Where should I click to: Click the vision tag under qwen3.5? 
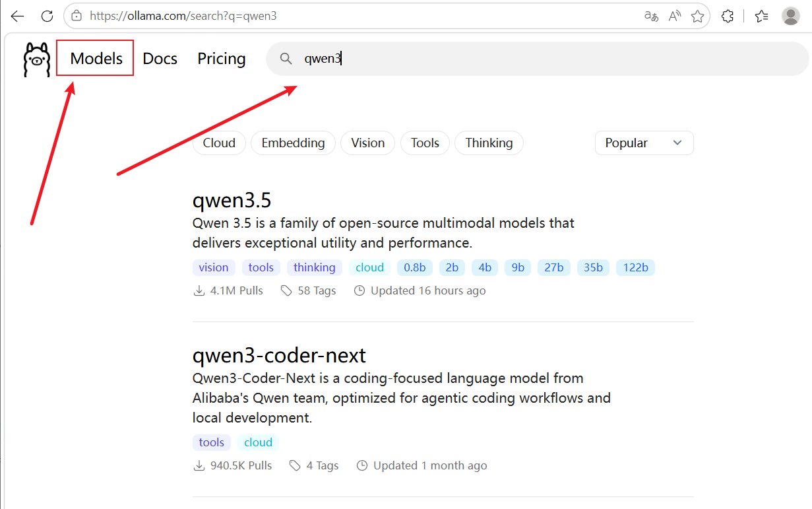coord(214,267)
